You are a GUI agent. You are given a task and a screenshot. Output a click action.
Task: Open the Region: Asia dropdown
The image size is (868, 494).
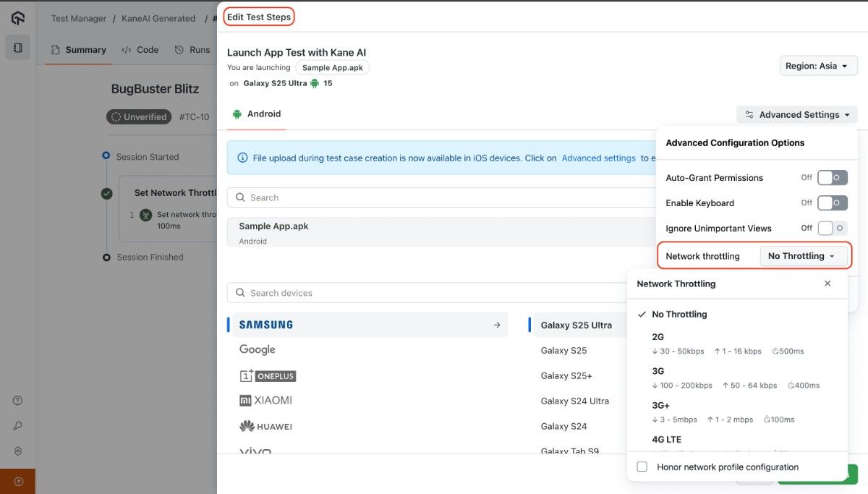click(819, 66)
